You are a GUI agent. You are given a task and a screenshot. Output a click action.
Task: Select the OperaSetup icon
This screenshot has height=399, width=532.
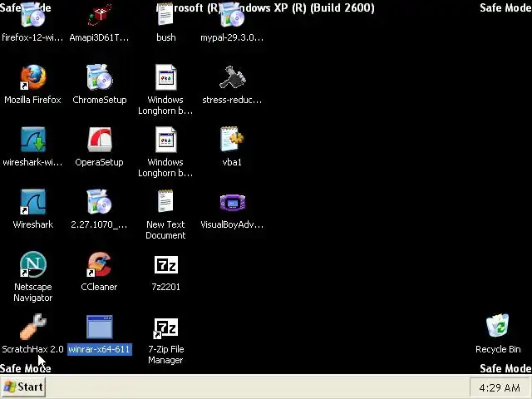99,140
